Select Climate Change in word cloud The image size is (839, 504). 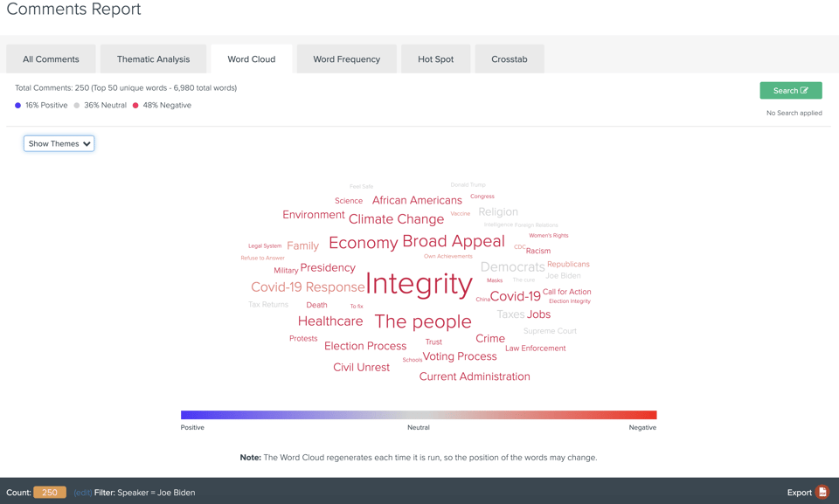pyautogui.click(x=396, y=219)
